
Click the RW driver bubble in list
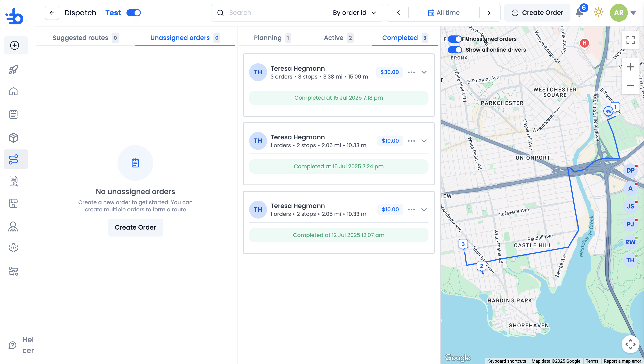pyautogui.click(x=630, y=242)
